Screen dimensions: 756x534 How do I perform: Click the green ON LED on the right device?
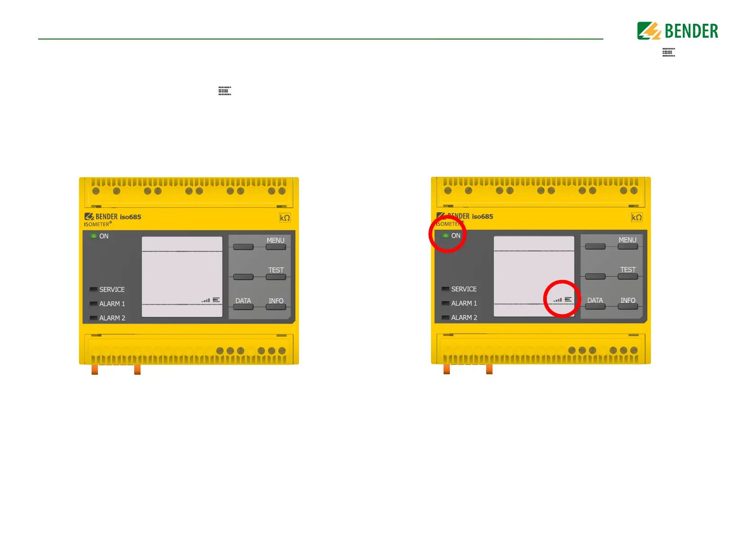pos(445,236)
